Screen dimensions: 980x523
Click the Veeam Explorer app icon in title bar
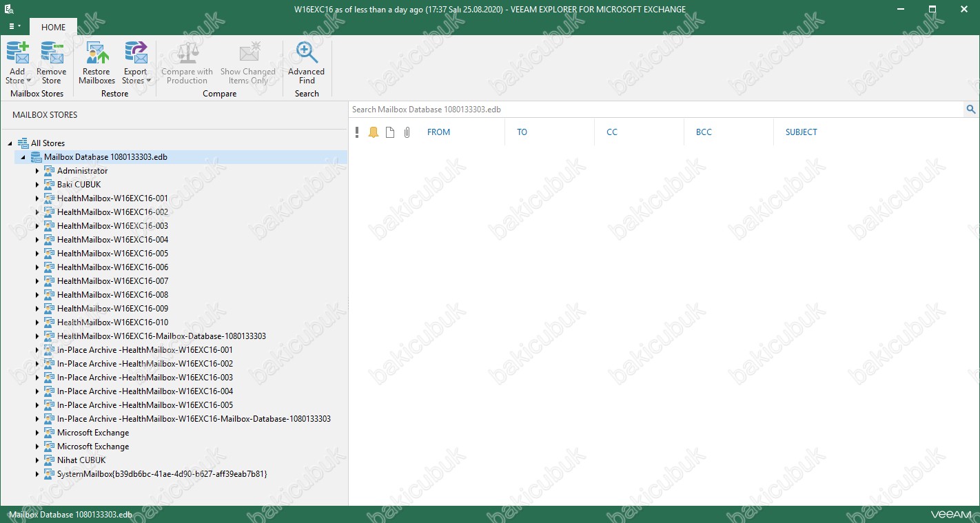pos(10,9)
